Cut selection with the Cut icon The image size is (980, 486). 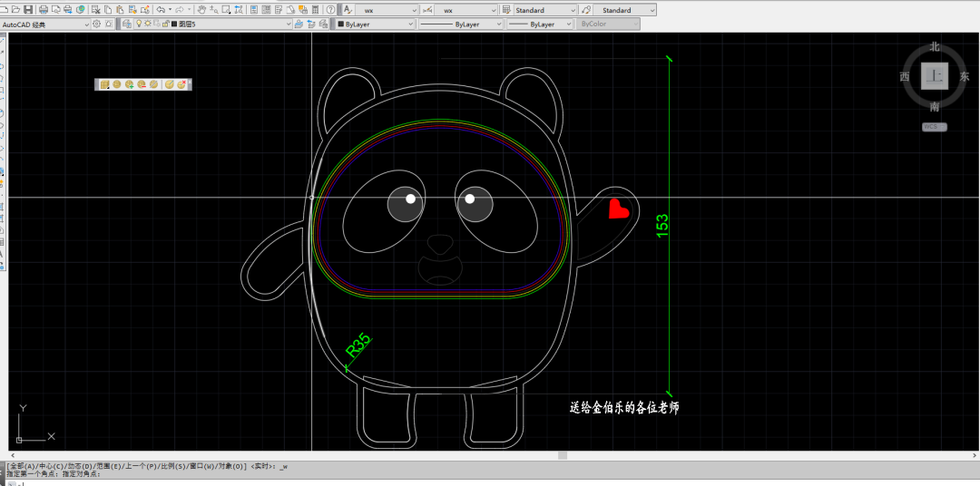click(95, 9)
